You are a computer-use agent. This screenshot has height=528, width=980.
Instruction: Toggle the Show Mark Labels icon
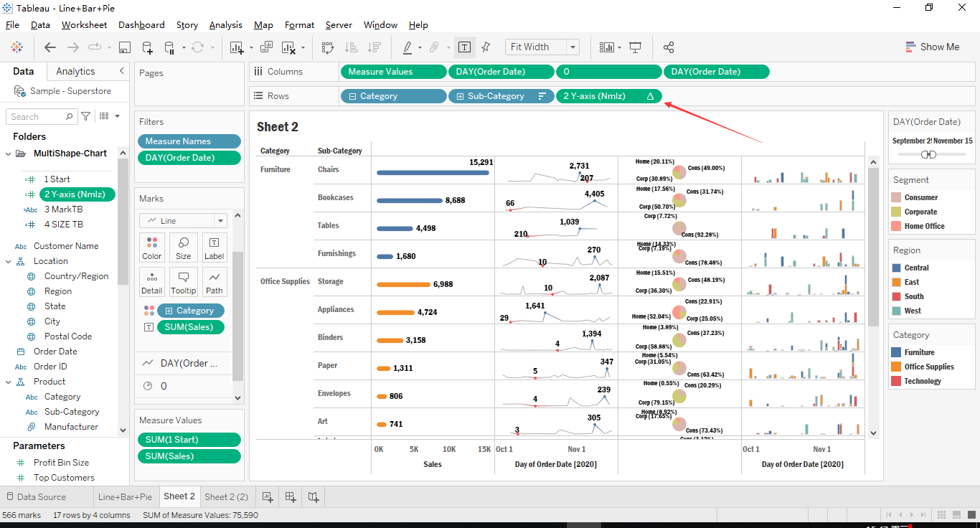(464, 47)
